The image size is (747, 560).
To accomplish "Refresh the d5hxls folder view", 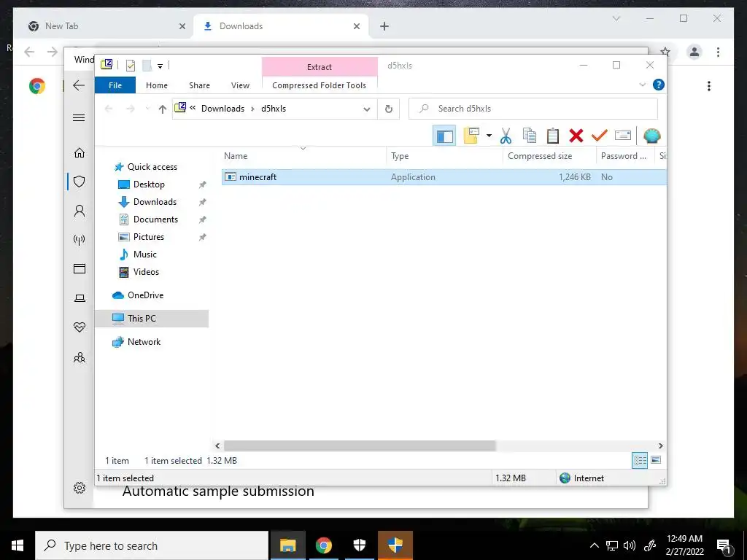I will (389, 109).
